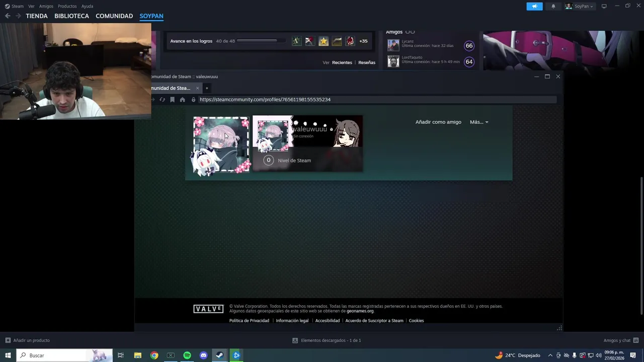Open a new tab in popup browser
Image resolution: width=644 pixels, height=362 pixels.
point(206,88)
